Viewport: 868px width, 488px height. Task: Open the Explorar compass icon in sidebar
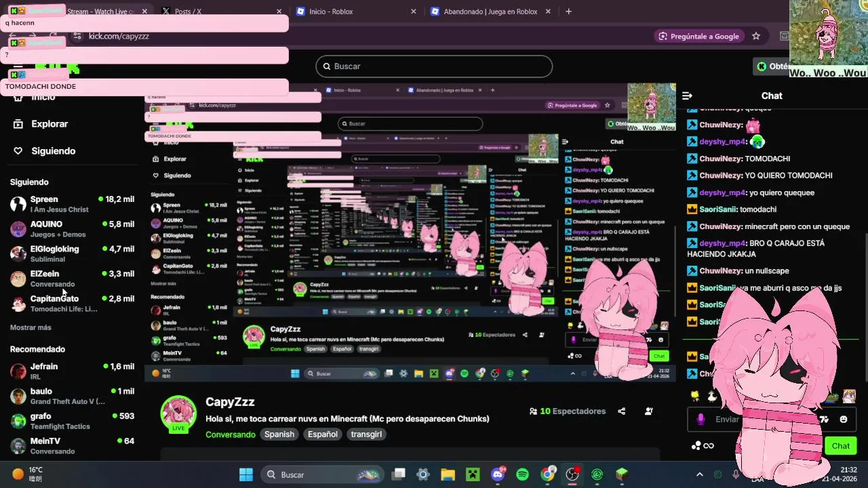click(x=18, y=124)
